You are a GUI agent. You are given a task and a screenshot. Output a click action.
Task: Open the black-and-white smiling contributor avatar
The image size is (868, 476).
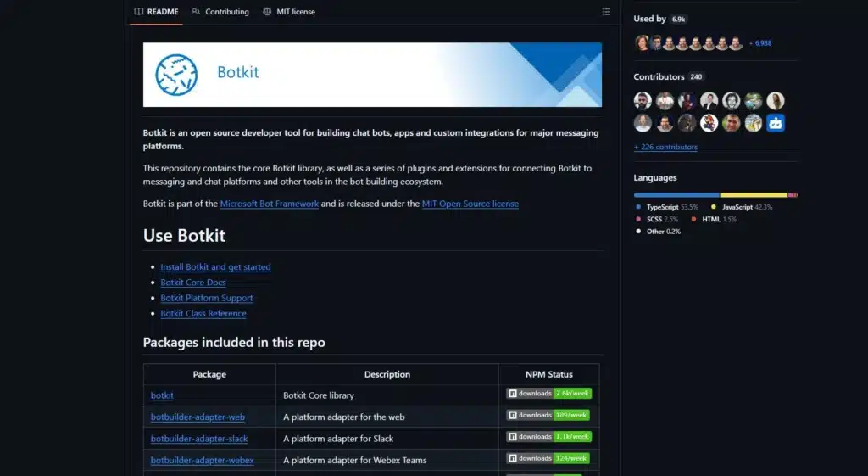[x=732, y=101]
